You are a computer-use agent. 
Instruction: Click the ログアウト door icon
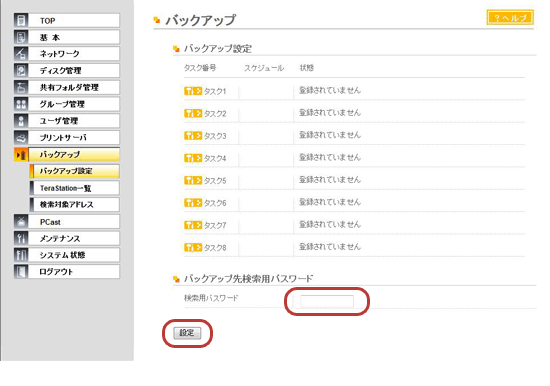click(x=21, y=272)
